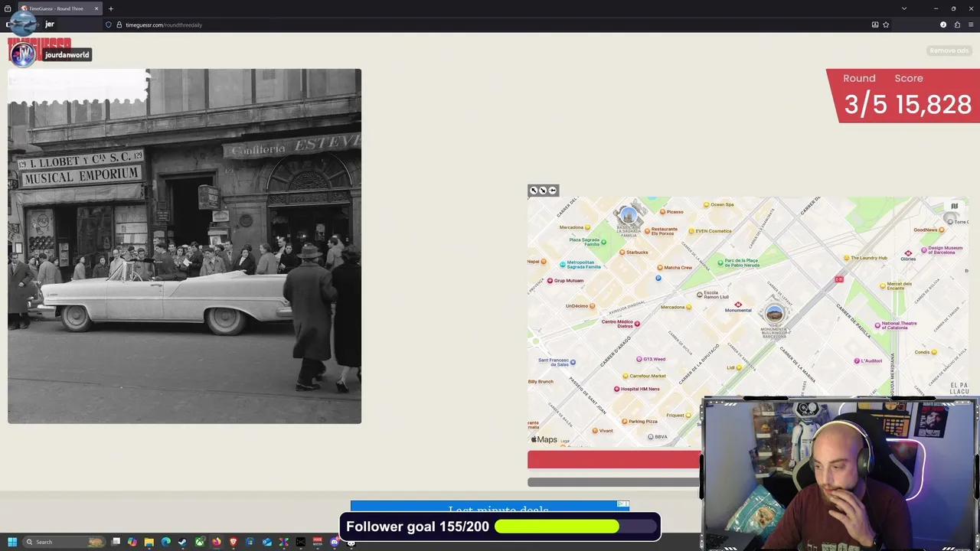Open the browser hamburger menu
The height and width of the screenshot is (551, 980).
[x=971, y=24]
